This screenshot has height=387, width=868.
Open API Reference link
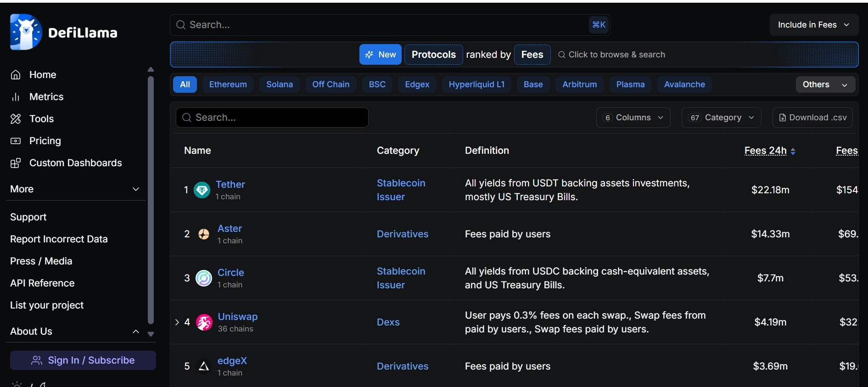coord(42,283)
